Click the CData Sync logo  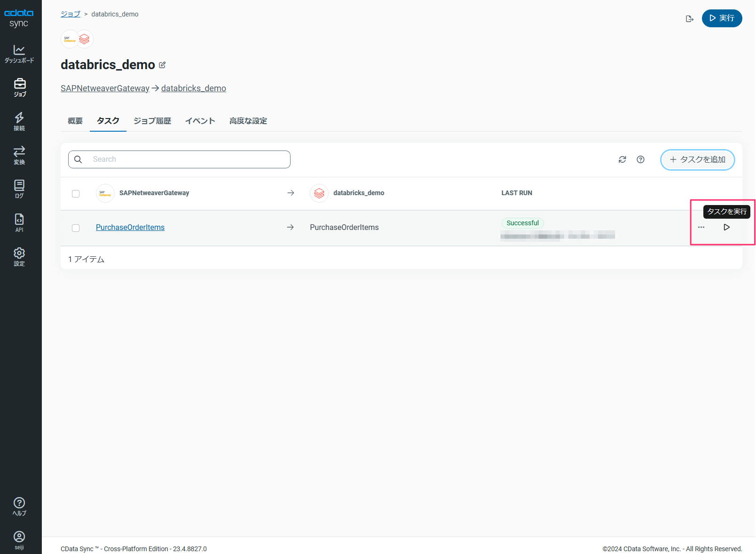[19, 18]
